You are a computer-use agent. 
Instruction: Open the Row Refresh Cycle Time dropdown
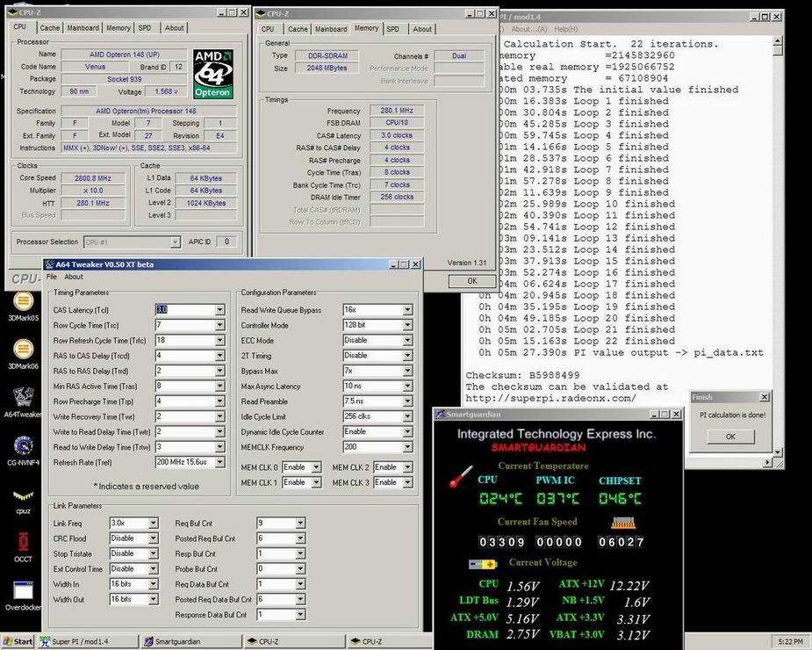tap(220, 340)
